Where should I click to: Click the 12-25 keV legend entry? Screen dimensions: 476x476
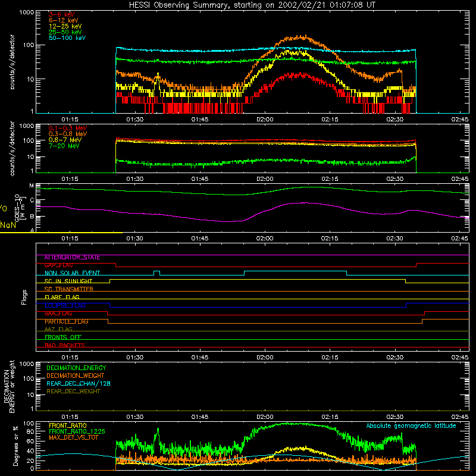pyautogui.click(x=65, y=26)
